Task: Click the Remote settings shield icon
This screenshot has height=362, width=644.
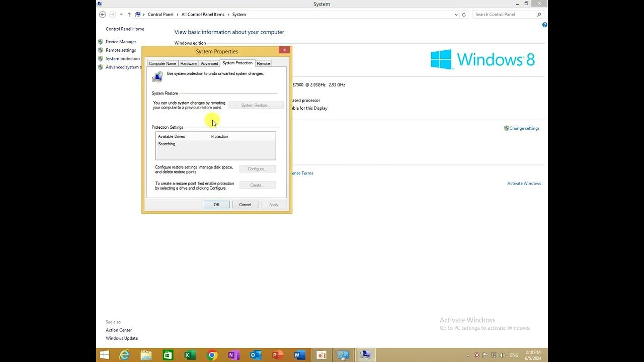Action: [101, 50]
